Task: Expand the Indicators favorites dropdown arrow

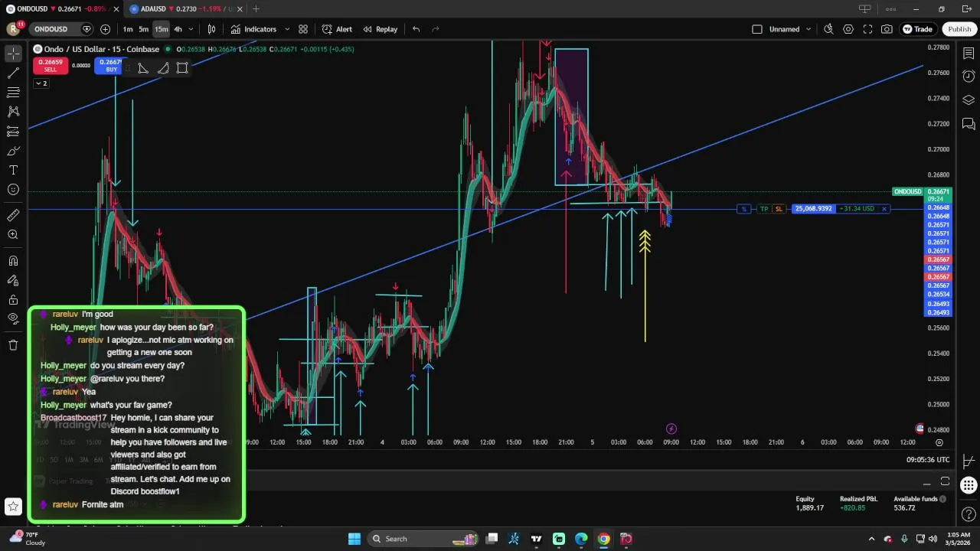Action: 287,29
